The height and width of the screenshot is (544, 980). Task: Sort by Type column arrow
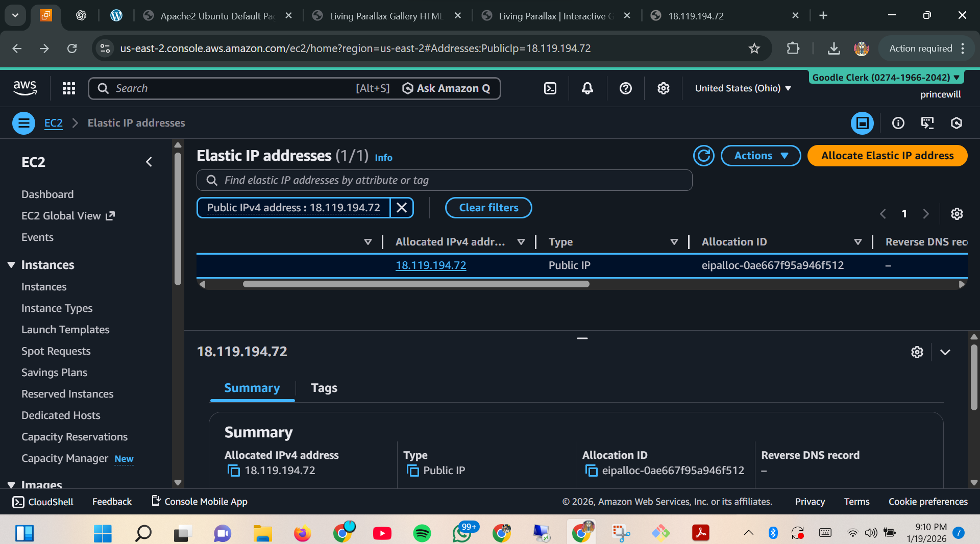coord(674,242)
